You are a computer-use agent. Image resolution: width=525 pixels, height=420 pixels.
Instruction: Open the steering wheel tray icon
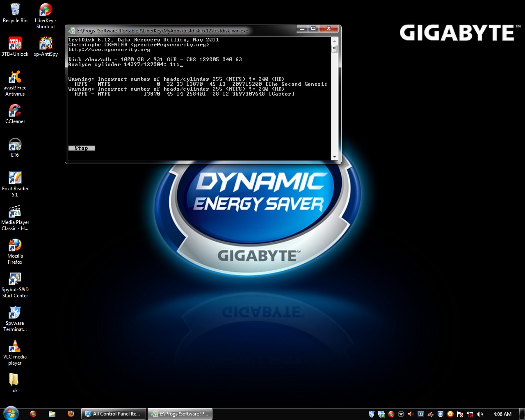click(x=401, y=414)
